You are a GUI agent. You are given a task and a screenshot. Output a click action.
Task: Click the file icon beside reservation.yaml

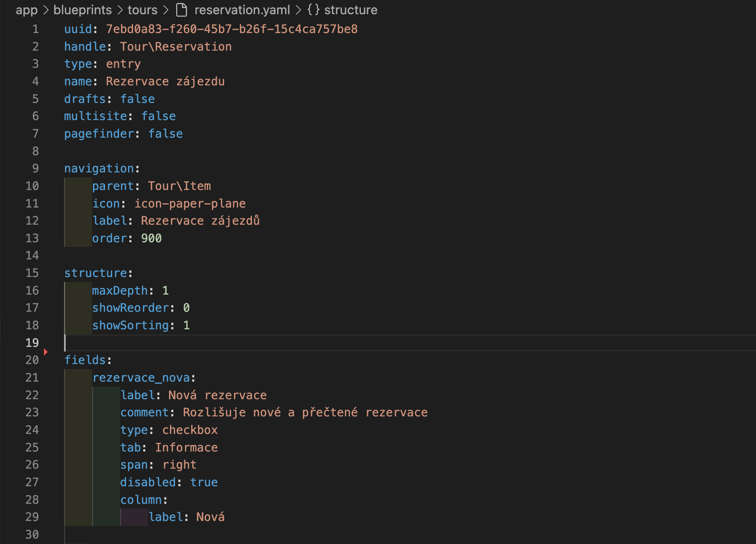(182, 10)
